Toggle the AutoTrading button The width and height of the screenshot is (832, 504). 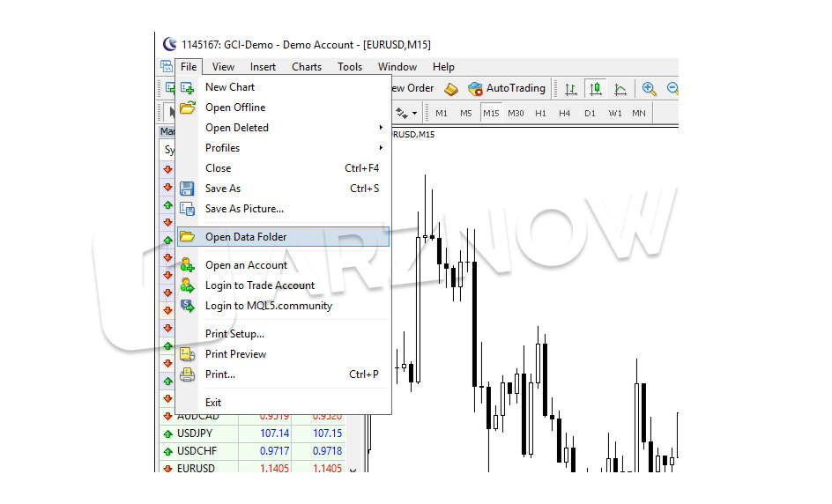pyautogui.click(x=507, y=88)
